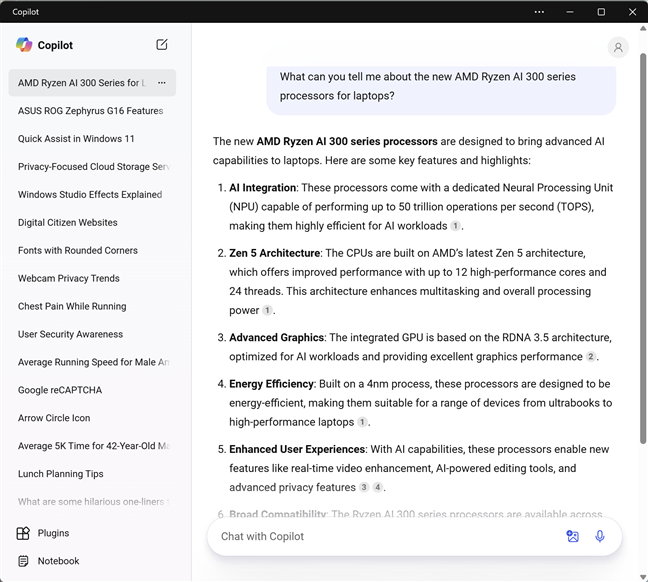Viewport: 648px width, 582px height.
Task: Open citation 4 after privacy features
Action: [x=377, y=487]
